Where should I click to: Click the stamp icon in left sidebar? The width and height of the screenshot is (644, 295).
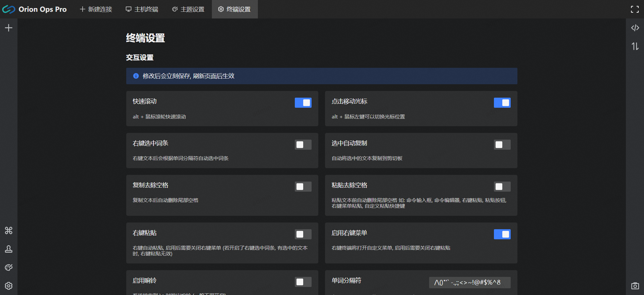(9, 249)
